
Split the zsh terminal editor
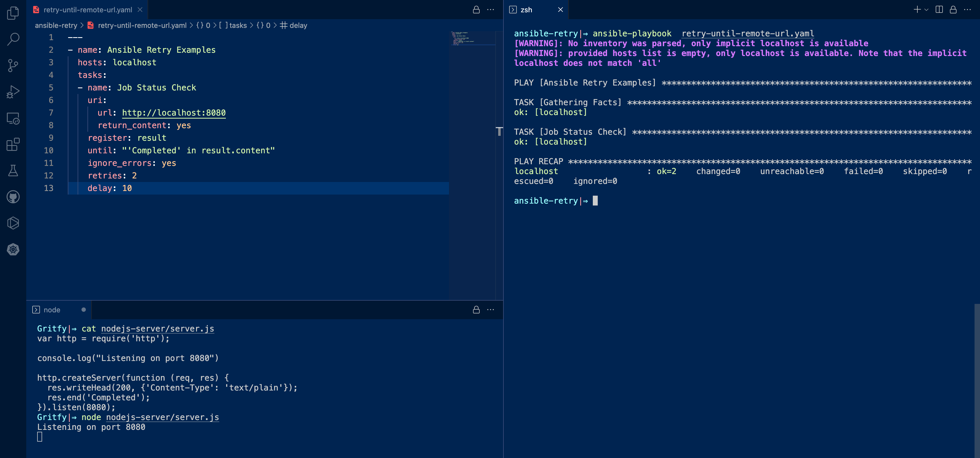(939, 10)
